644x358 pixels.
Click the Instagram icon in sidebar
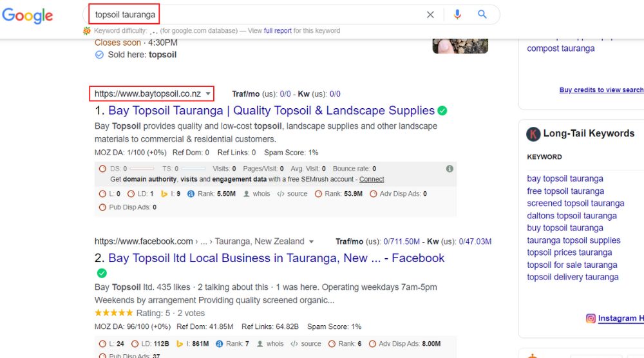(x=591, y=318)
